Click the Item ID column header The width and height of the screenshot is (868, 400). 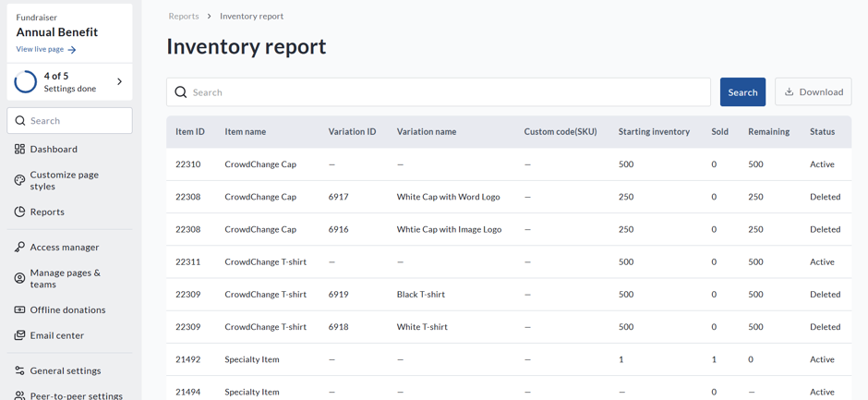pyautogui.click(x=190, y=132)
